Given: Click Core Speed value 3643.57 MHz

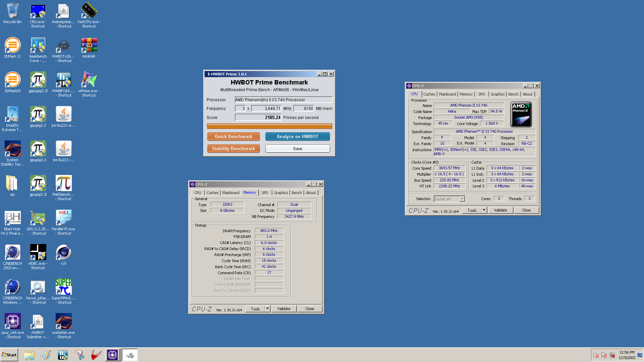Looking at the screenshot, I should click(x=449, y=168).
